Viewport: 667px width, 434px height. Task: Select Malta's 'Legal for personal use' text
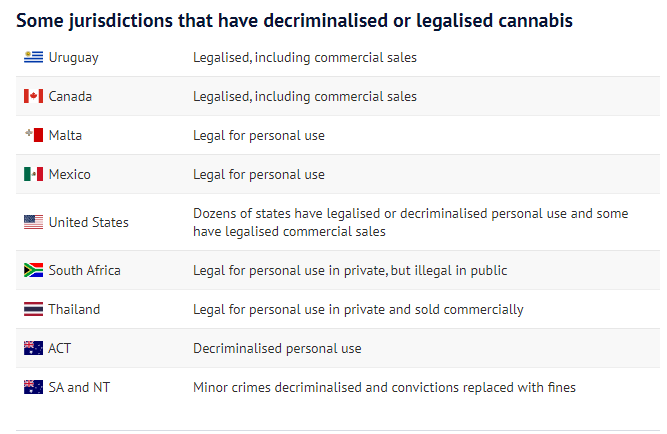click(259, 136)
